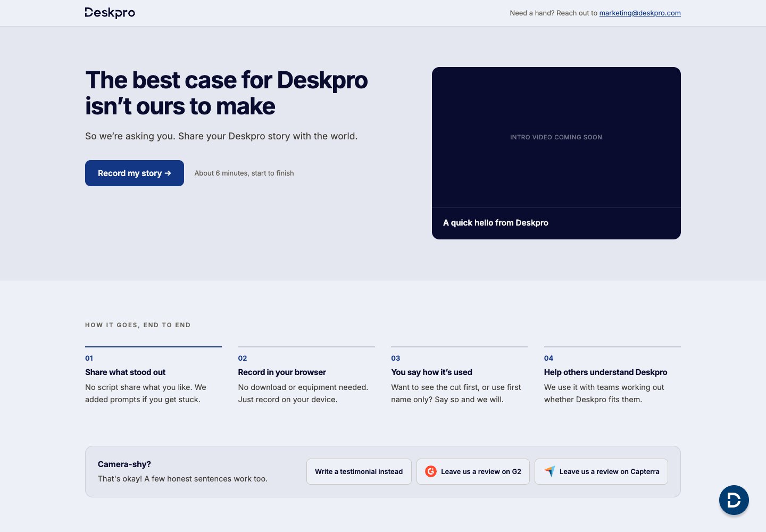The height and width of the screenshot is (532, 766).
Task: Click the 'Want to see the cut first' description
Action: (456, 393)
